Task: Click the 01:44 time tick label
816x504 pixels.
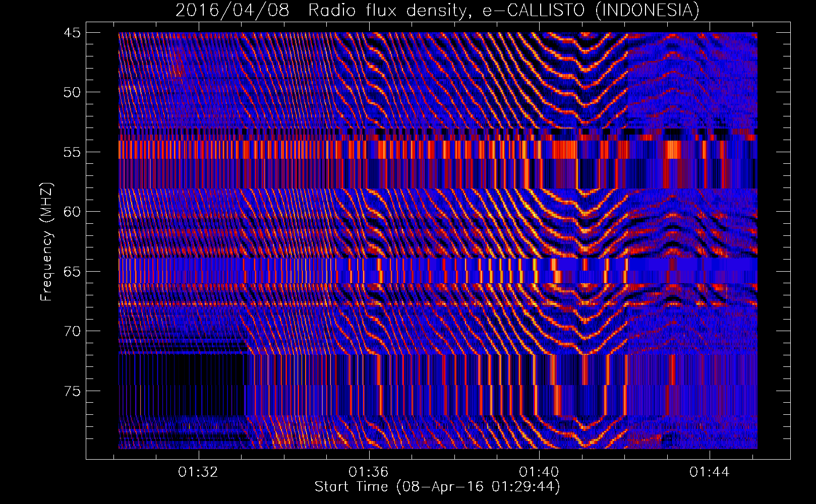Action: point(710,472)
